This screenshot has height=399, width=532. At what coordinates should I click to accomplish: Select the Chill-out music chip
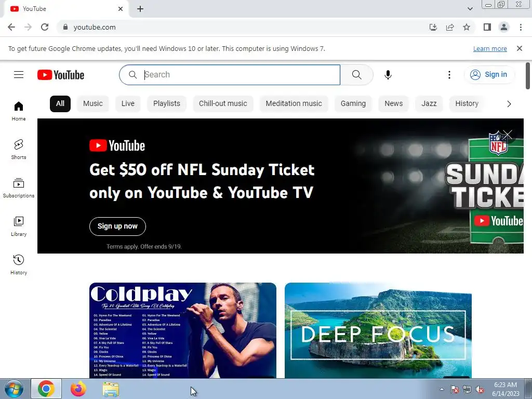tap(223, 104)
